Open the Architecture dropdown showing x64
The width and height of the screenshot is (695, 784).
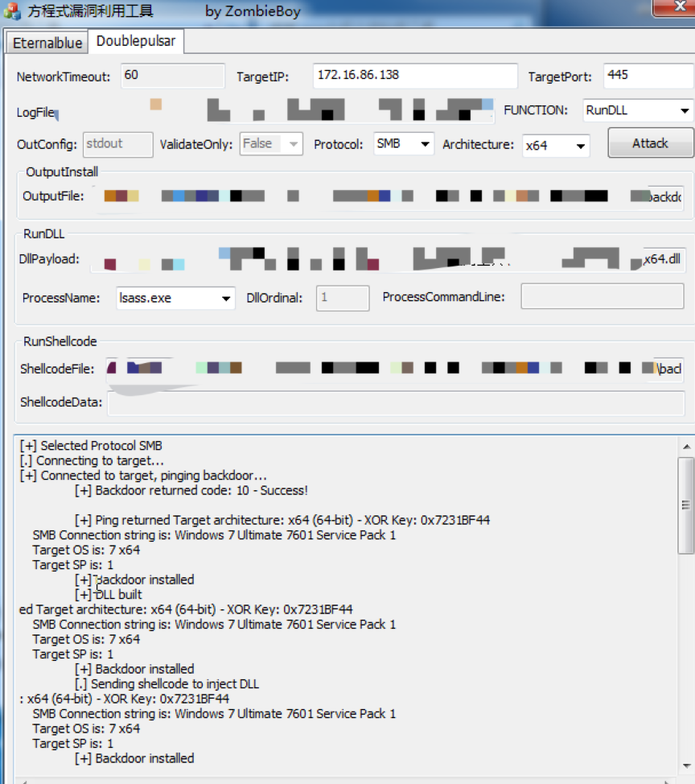(556, 146)
